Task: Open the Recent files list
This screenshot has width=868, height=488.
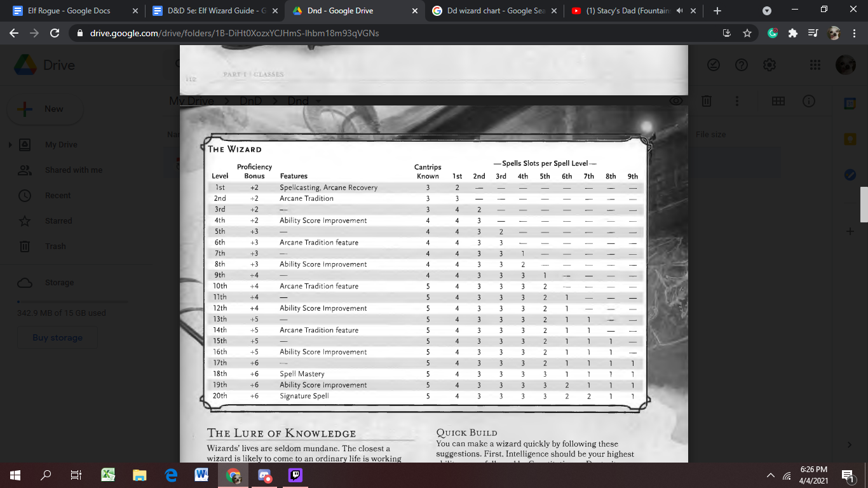Action: (58, 196)
